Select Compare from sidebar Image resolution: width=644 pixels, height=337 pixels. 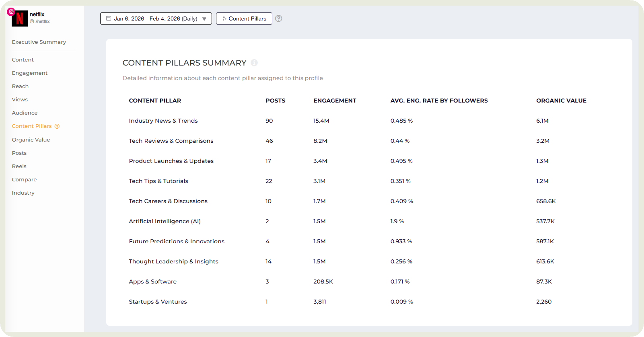pyautogui.click(x=24, y=180)
